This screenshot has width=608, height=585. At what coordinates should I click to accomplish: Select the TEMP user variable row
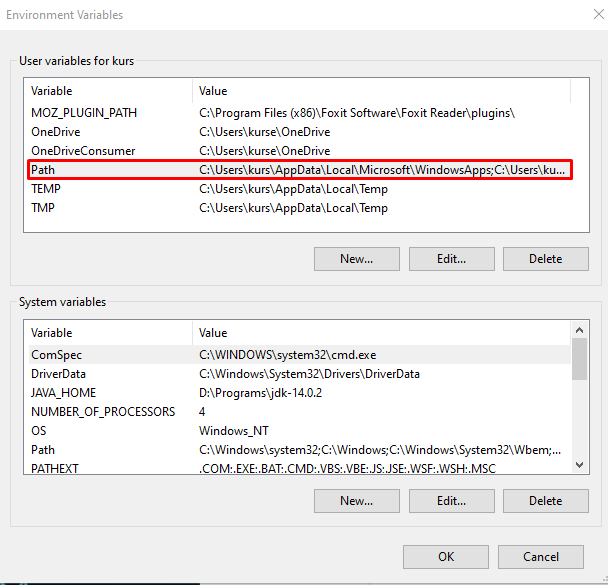300,189
